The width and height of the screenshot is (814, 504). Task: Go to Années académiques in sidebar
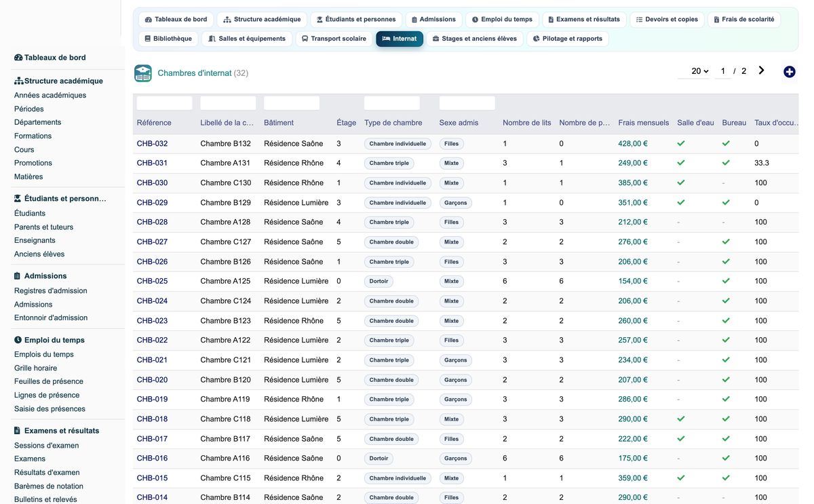click(x=50, y=96)
